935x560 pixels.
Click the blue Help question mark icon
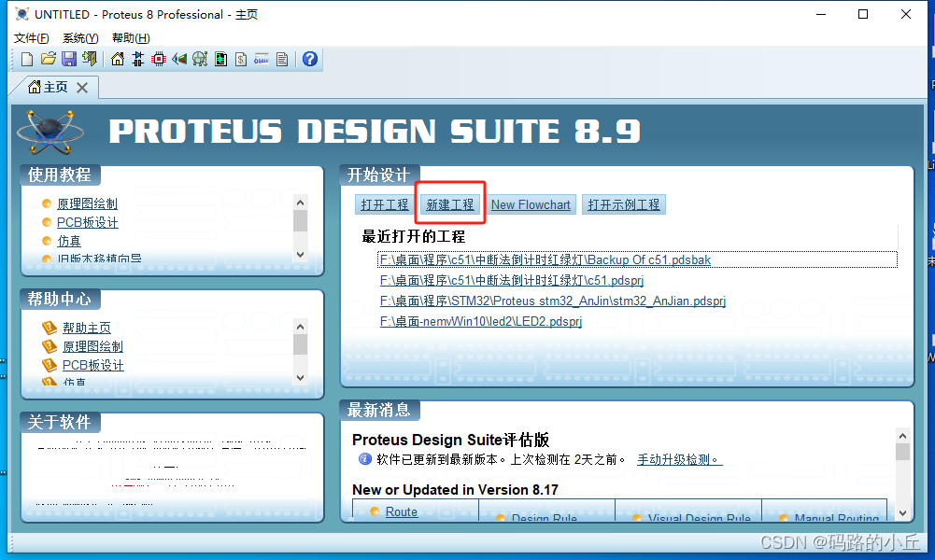point(310,59)
